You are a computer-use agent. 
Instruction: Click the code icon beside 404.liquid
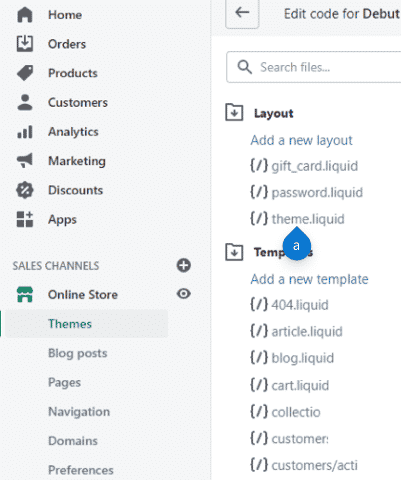click(259, 304)
